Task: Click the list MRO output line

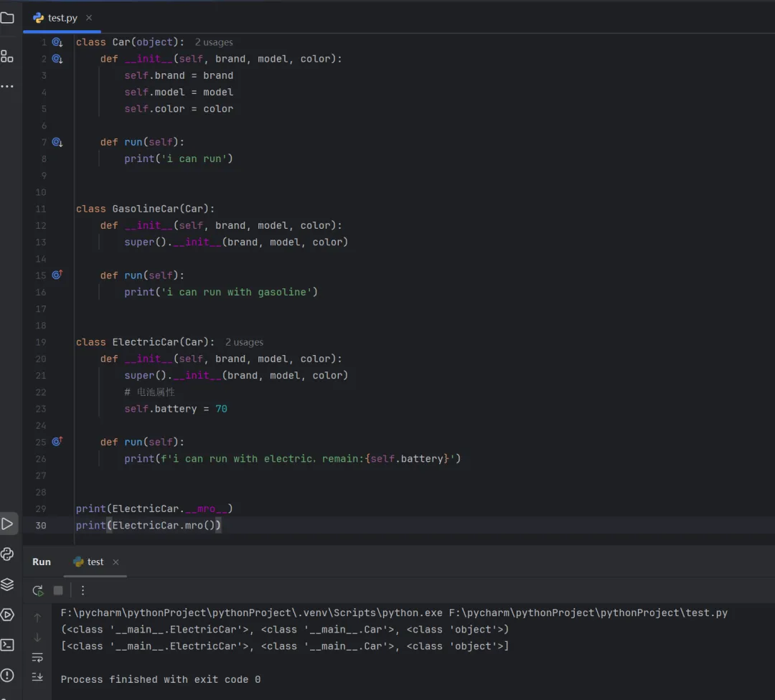Action: (285, 646)
